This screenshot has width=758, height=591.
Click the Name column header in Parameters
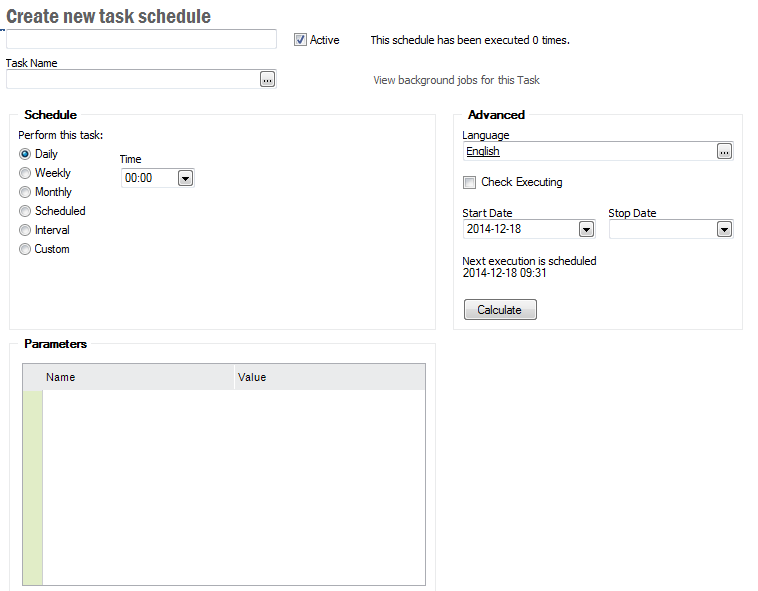(137, 377)
